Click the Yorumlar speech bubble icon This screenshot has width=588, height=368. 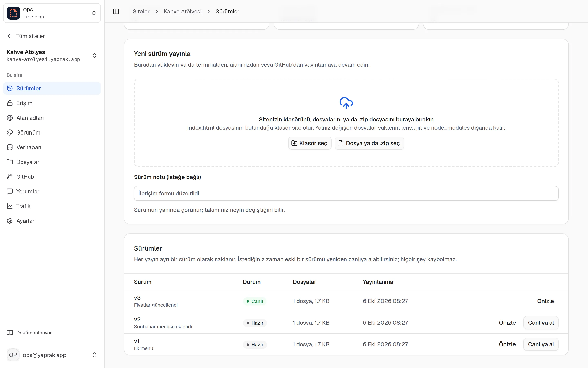[10, 191]
